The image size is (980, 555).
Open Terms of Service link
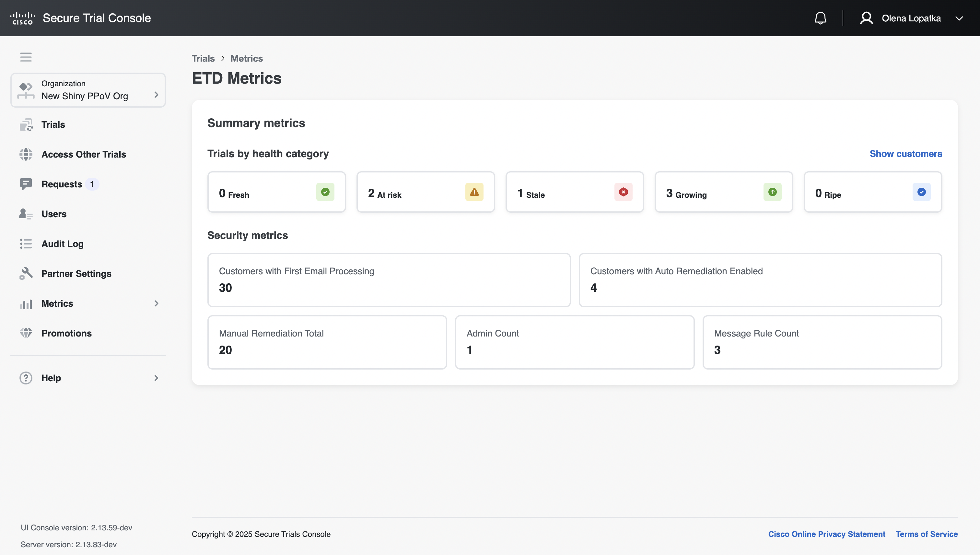pos(927,534)
